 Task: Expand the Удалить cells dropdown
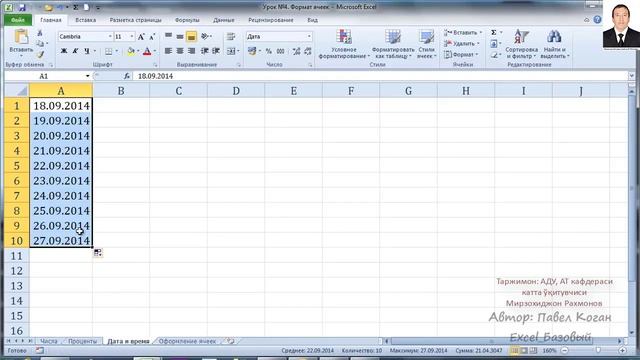[478, 44]
